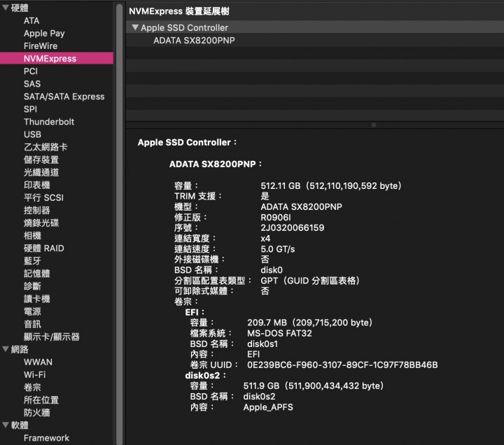The height and width of the screenshot is (445, 504).
Task: Collapse the Apple SSD Controller disclosure triangle
Action: 135,27
